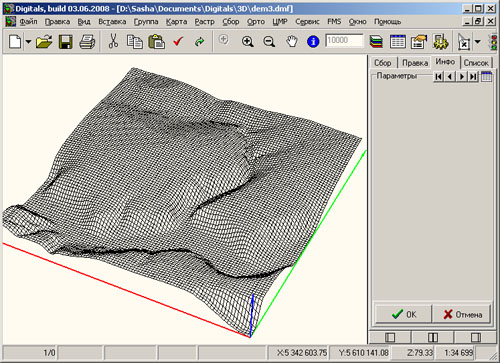Go to the last record arrow in Параметры
500x363 pixels.
click(473, 77)
